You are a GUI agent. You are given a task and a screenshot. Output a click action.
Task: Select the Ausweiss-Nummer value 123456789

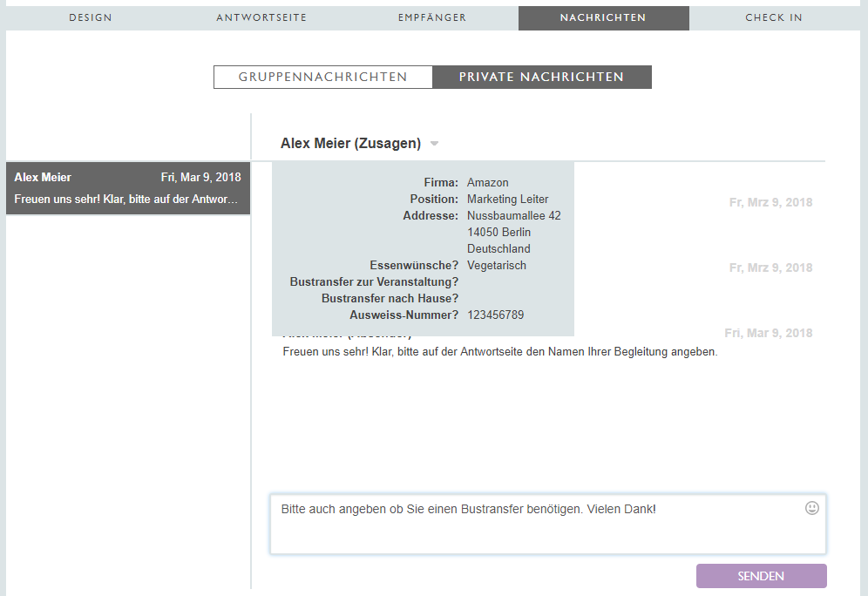point(496,315)
